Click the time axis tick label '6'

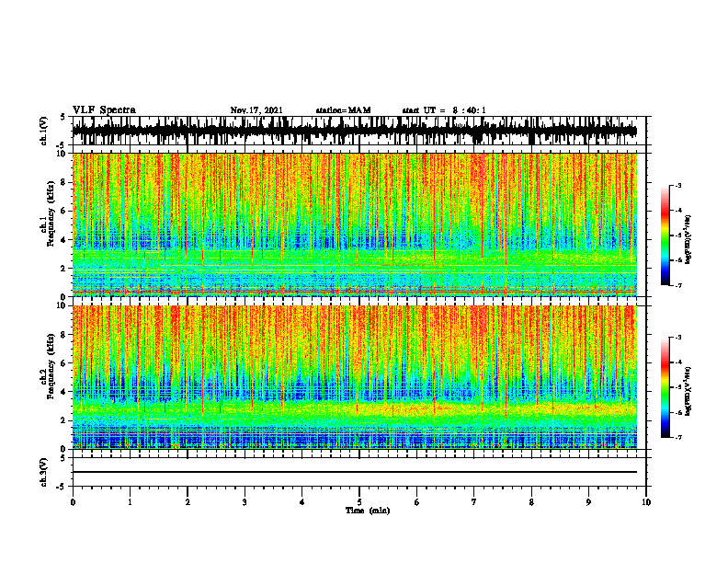417,502
